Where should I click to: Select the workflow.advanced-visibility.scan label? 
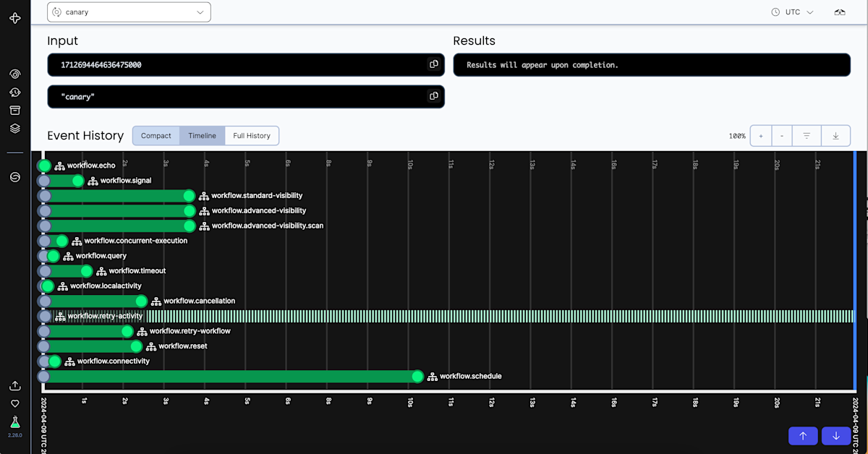click(268, 226)
